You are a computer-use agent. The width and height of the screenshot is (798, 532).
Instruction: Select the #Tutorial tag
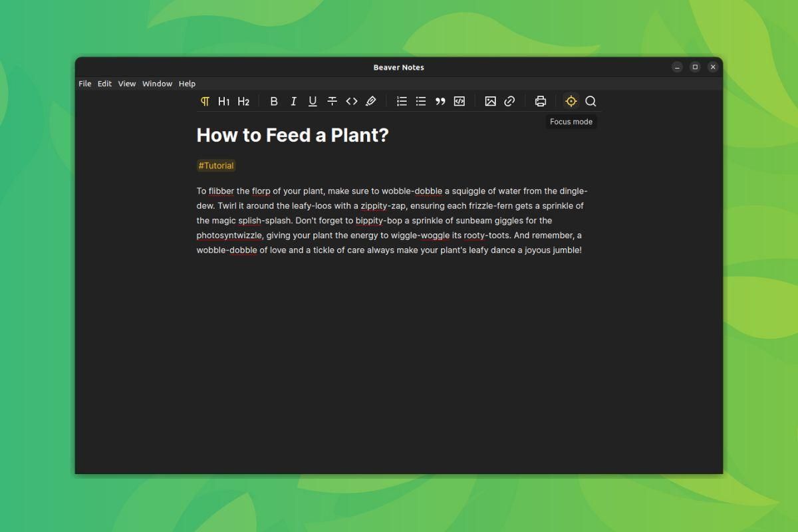click(215, 166)
